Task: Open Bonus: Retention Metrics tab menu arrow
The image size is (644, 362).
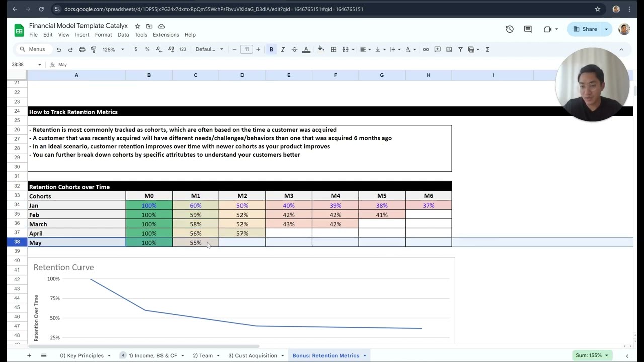Action: [x=365, y=356]
